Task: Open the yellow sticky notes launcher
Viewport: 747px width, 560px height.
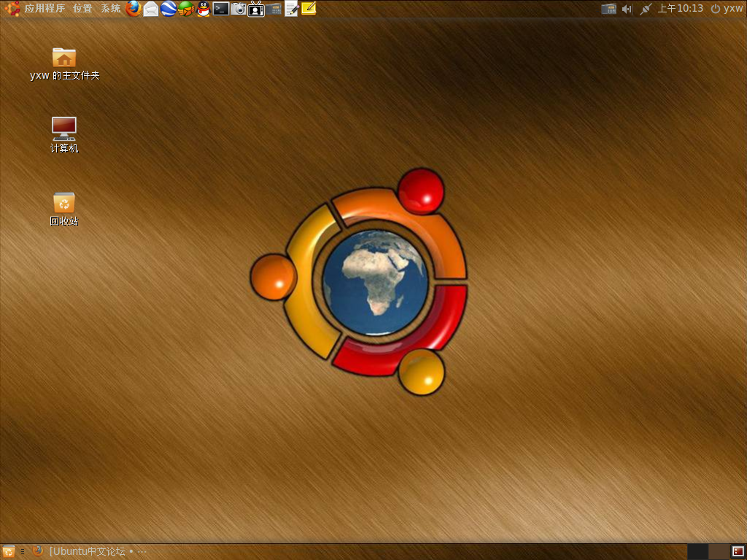Action: [x=309, y=9]
